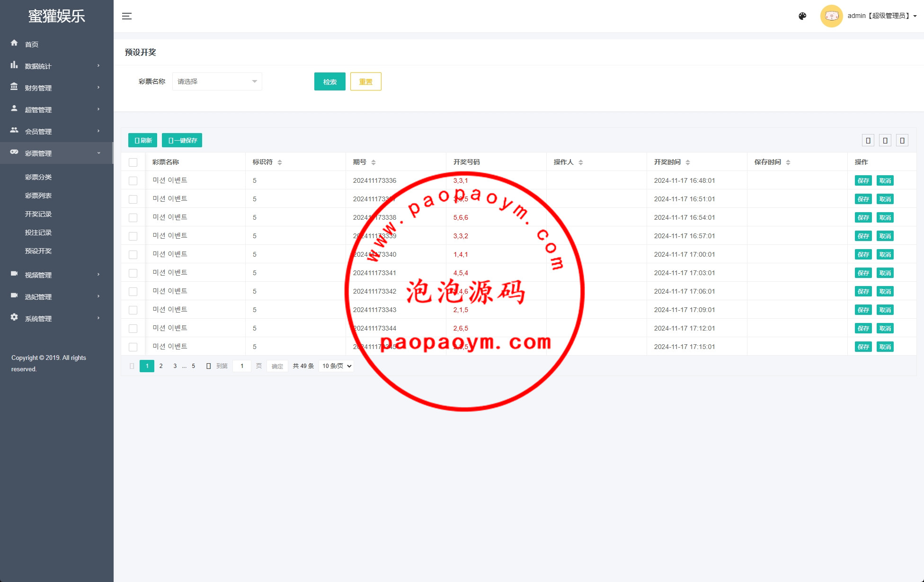The image size is (924, 582).
Task: Expand the 数据统计 sidebar menu
Action: 57,66
